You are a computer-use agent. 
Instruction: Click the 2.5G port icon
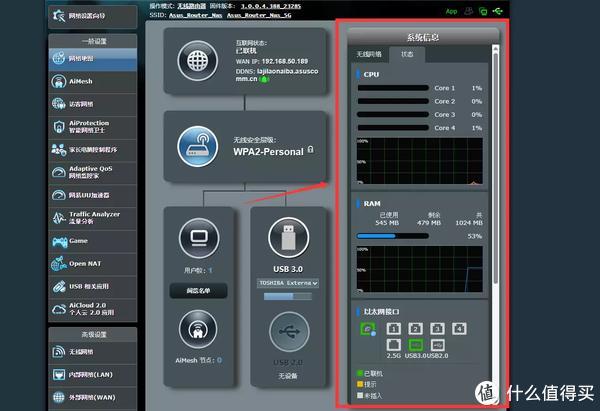click(393, 345)
